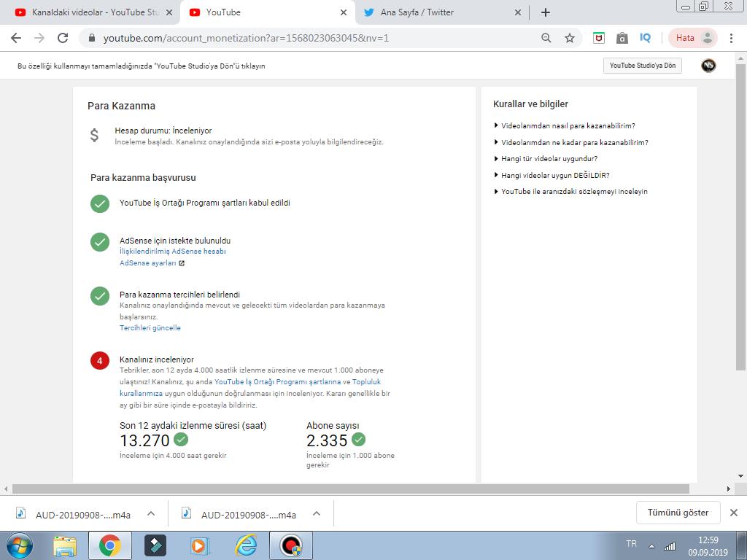The image size is (747, 560).
Task: Show hidden system tray icons
Action: click(651, 546)
